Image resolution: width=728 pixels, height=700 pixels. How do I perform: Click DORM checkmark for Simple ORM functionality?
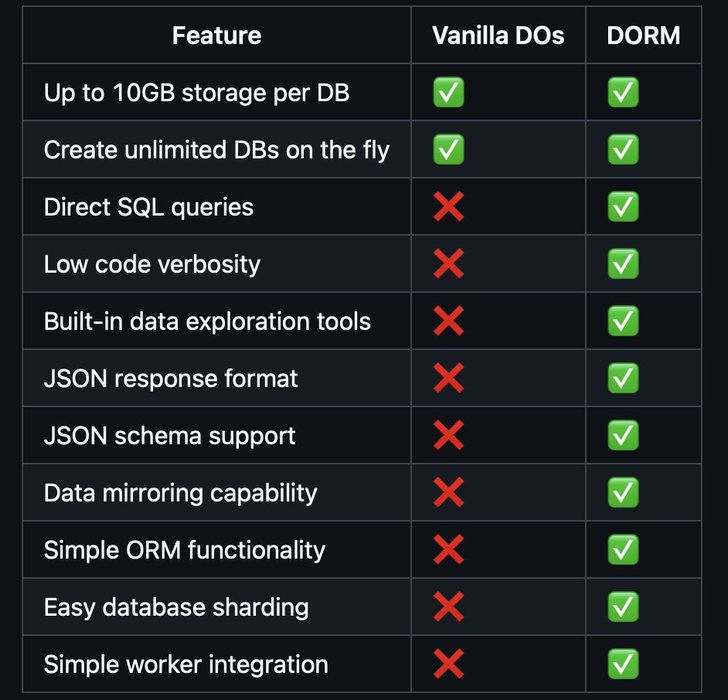623,550
